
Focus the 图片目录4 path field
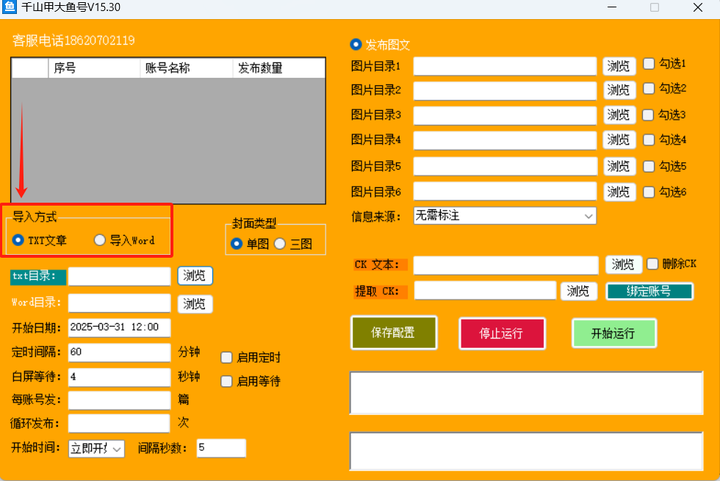[x=505, y=140]
